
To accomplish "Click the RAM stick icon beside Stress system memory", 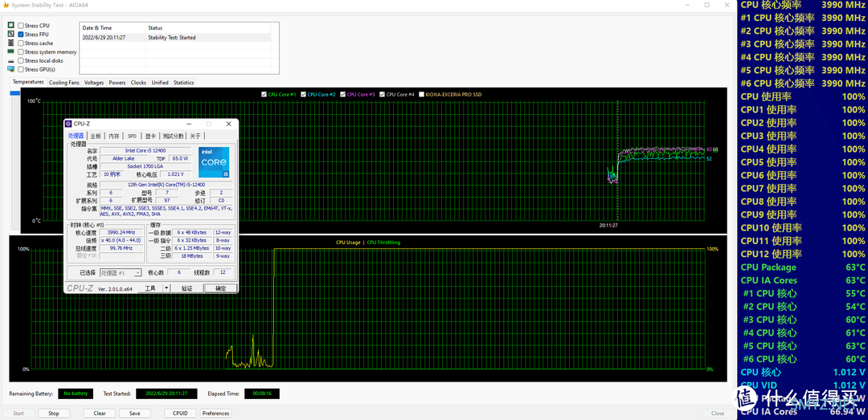I will click(11, 51).
